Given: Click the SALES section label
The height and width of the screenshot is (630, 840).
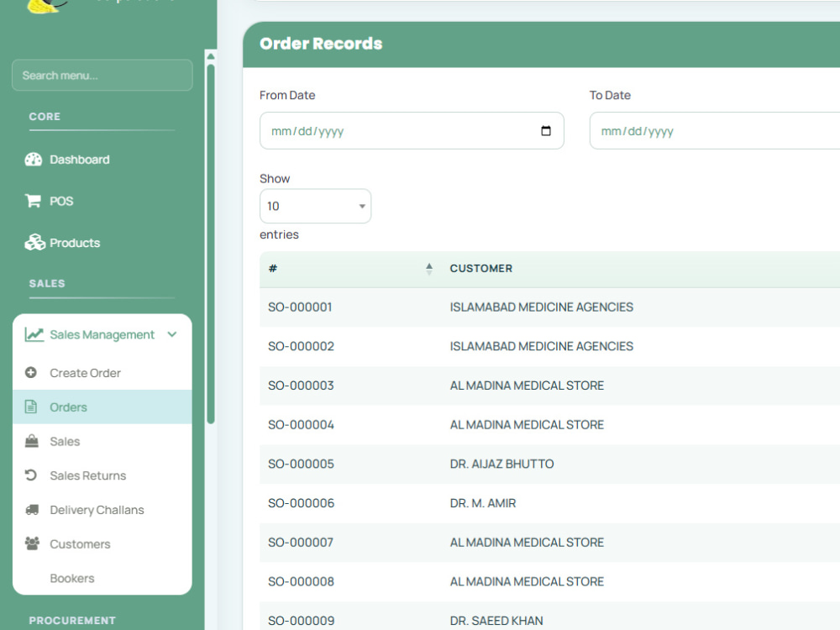Looking at the screenshot, I should click(47, 283).
